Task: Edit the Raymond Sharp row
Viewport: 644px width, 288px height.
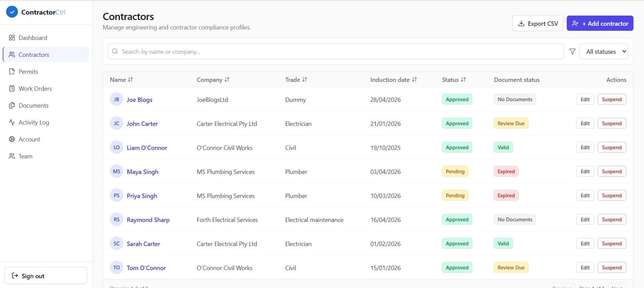Action: point(585,220)
